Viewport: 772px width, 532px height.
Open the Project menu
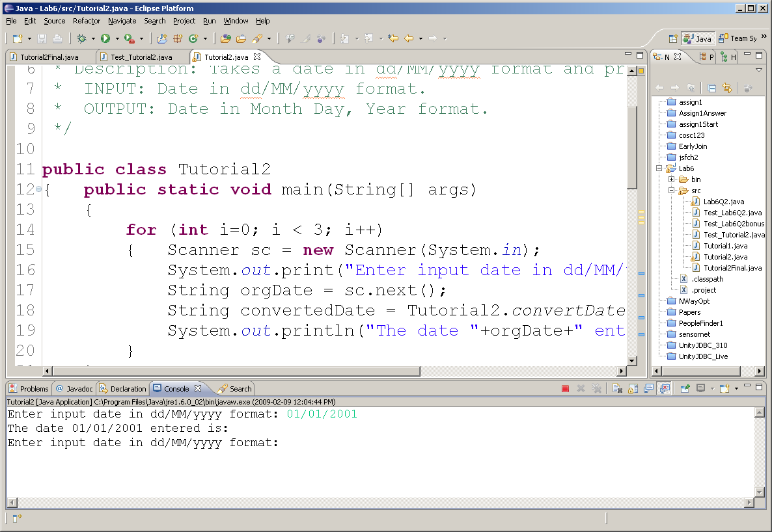(x=184, y=21)
